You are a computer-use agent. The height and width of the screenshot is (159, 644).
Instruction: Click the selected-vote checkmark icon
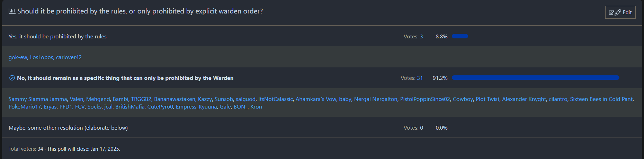point(12,78)
